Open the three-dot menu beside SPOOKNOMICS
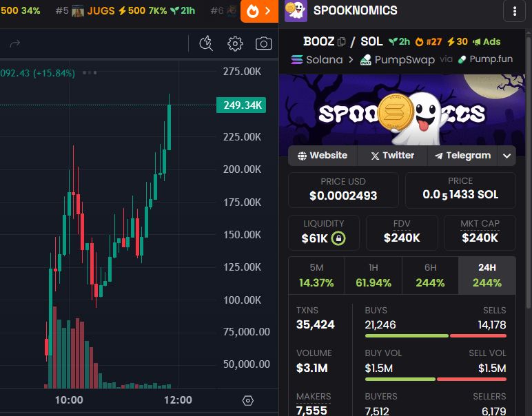532x416 pixels. (x=514, y=11)
